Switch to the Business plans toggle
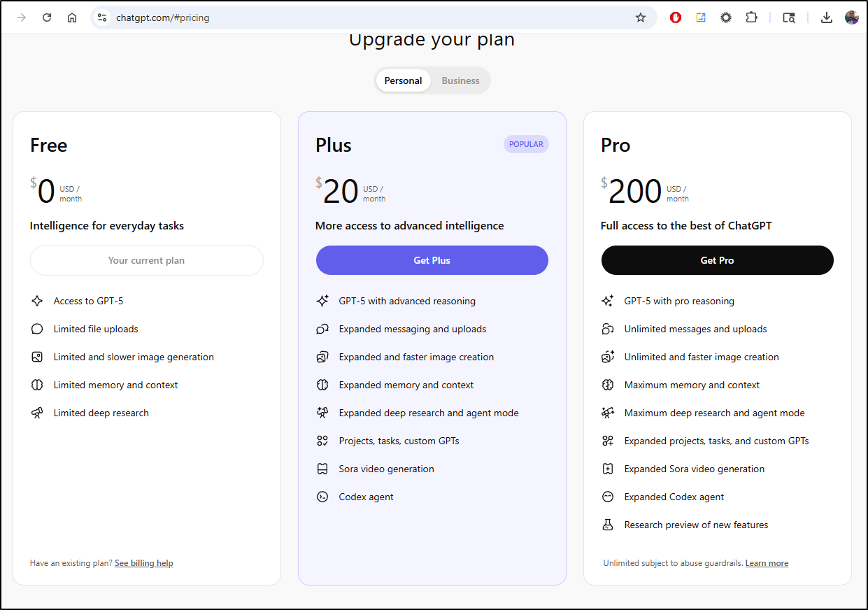 (460, 80)
